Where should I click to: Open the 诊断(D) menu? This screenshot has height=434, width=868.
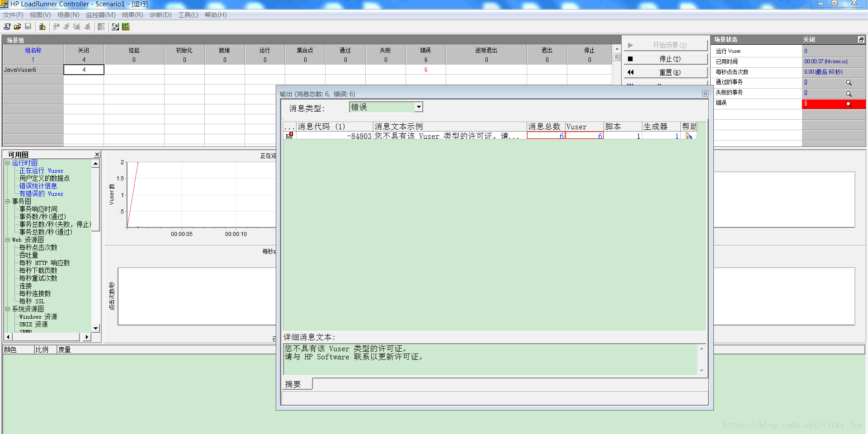[x=160, y=15]
